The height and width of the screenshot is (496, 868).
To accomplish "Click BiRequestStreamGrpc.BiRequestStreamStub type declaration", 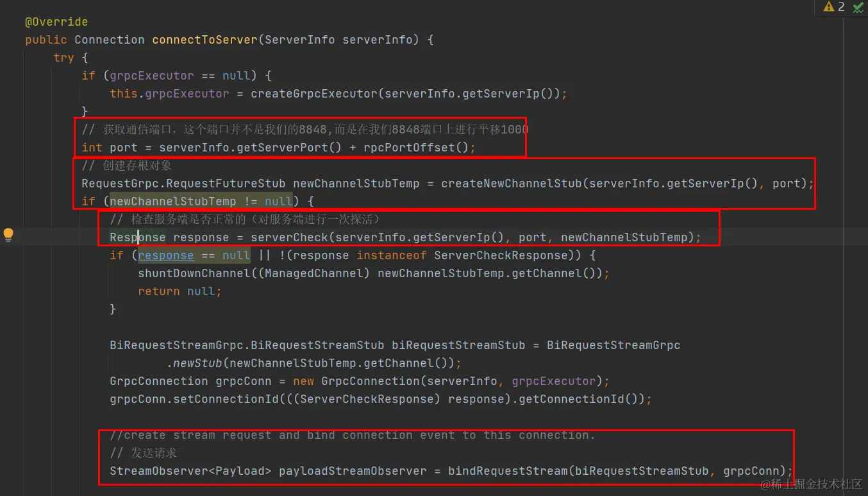I will tap(247, 345).
